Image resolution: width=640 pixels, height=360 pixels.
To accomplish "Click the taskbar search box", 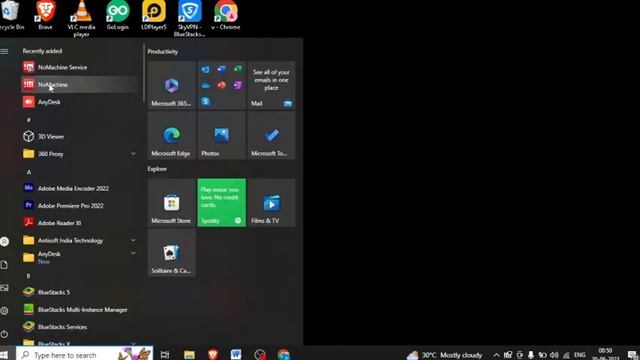I will 84,354.
